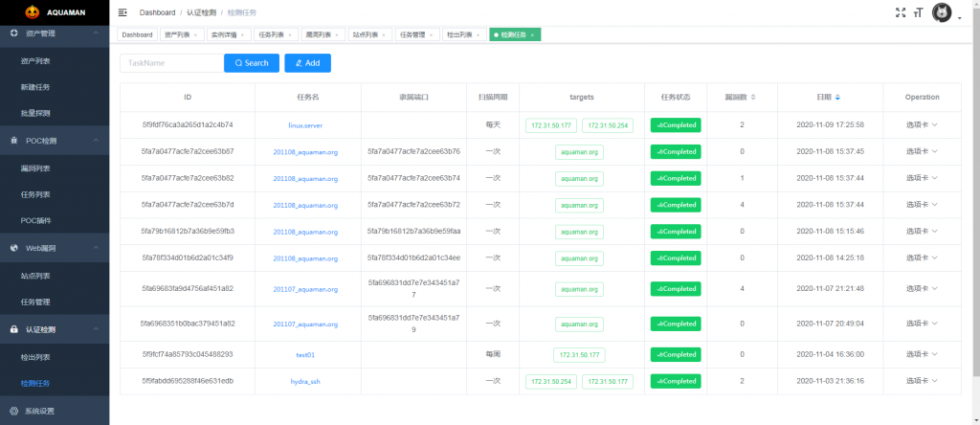Open the user avatar menu
Image resolution: width=980 pixels, height=425 pixels.
(x=942, y=12)
